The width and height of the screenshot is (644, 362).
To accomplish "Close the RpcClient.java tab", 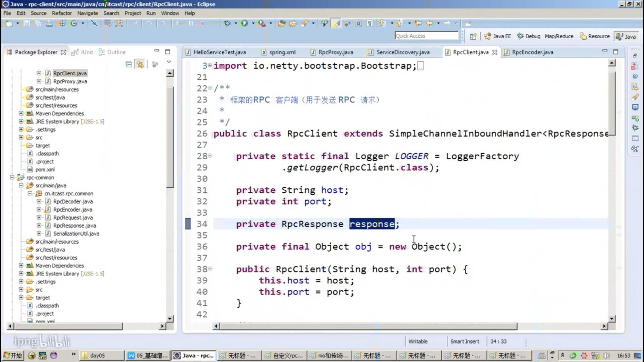I will (x=495, y=52).
